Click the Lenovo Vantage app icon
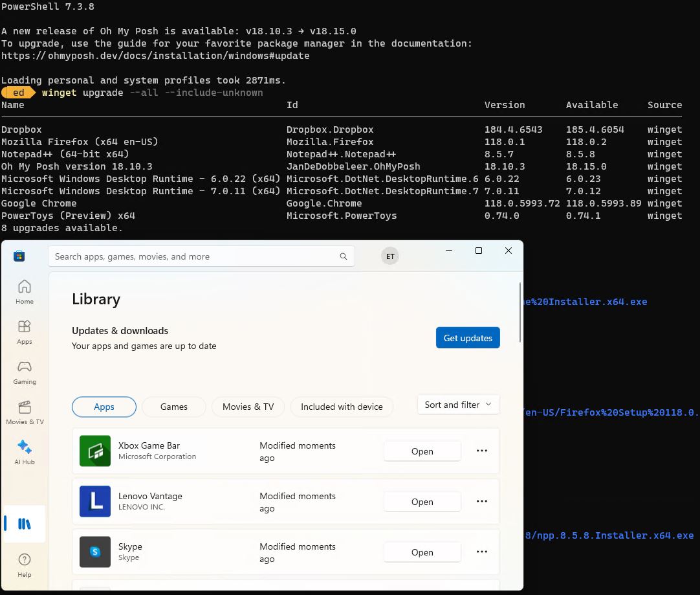 click(x=95, y=501)
